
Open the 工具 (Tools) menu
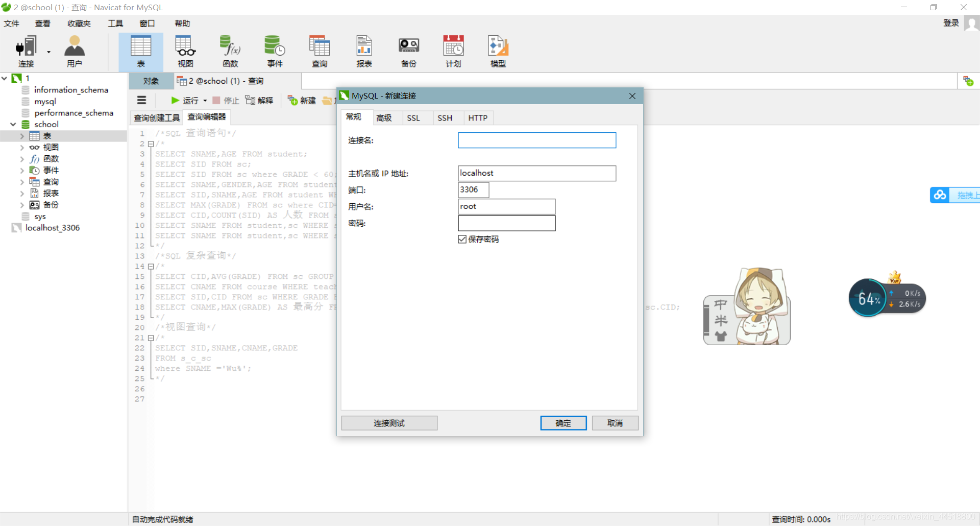pyautogui.click(x=115, y=23)
